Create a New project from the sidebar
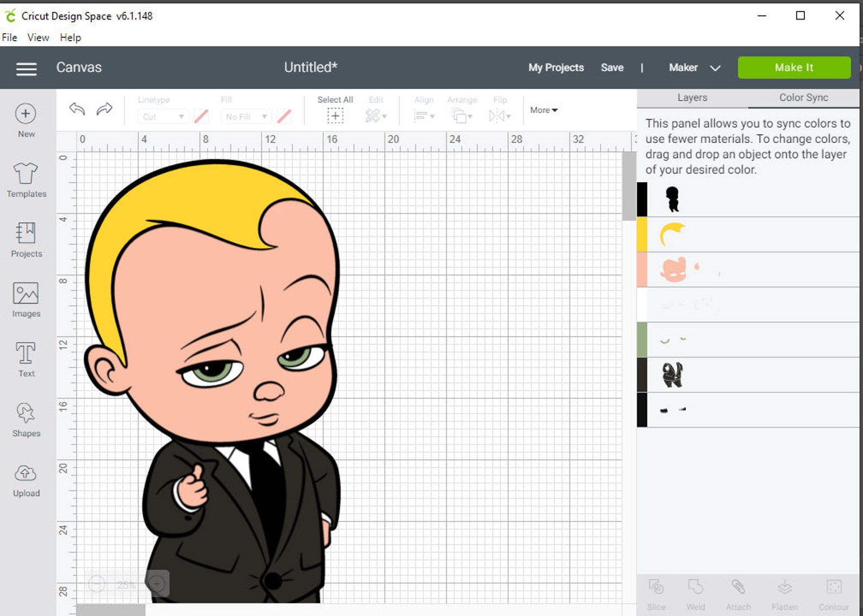This screenshot has height=616, width=863. 26,120
